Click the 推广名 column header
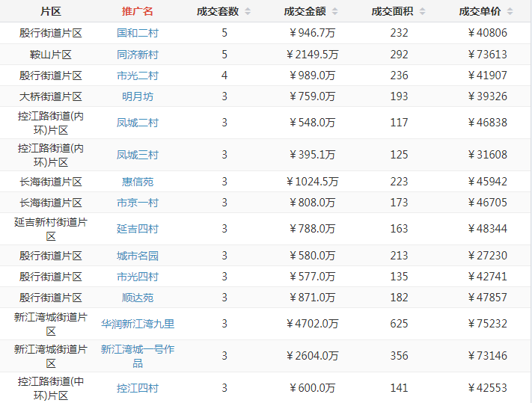 point(138,11)
